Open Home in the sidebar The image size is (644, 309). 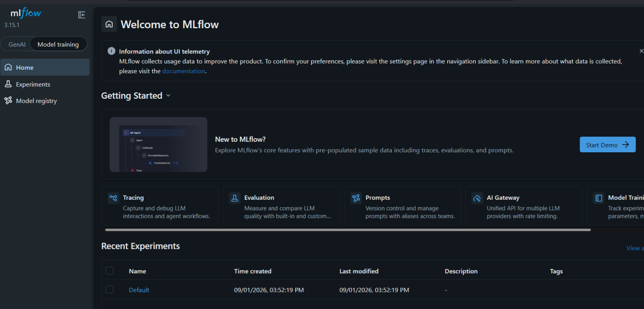(45, 67)
